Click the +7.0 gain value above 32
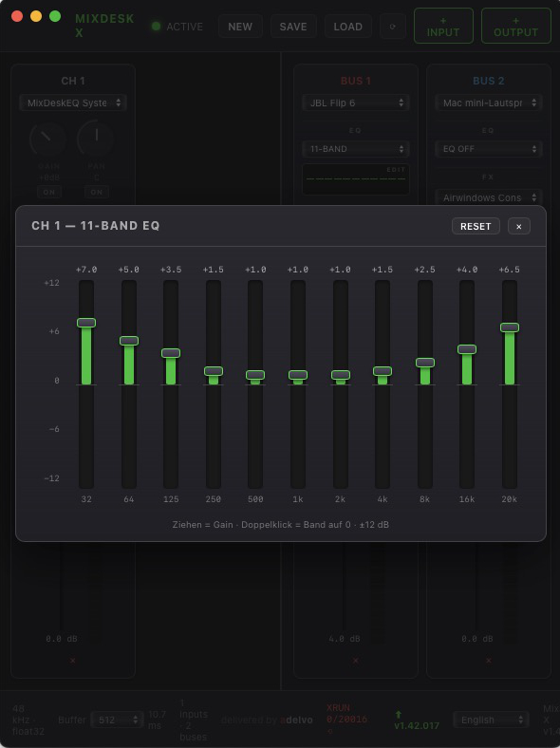Viewport: 560px width, 748px height. [x=86, y=270]
